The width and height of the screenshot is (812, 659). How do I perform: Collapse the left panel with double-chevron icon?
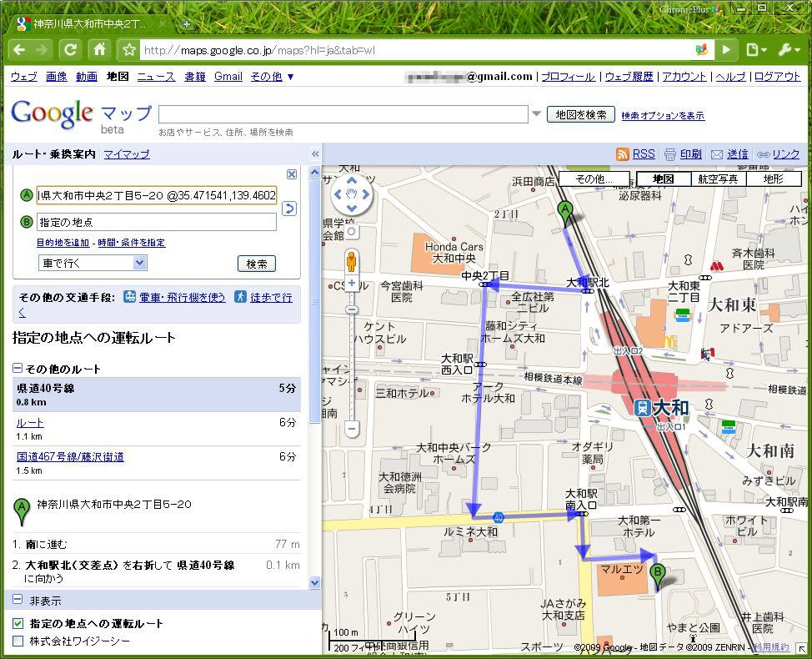(315, 154)
